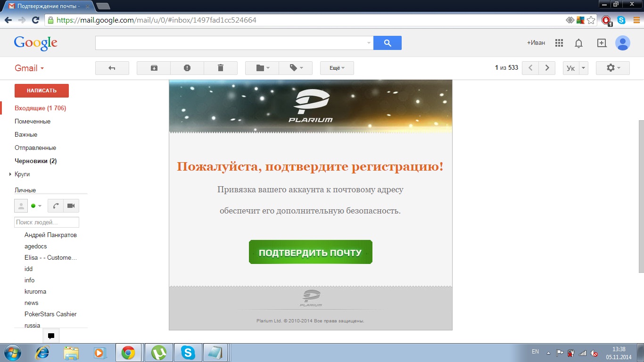Delete the email using the trash icon
This screenshot has width=644, height=362.
[221, 68]
